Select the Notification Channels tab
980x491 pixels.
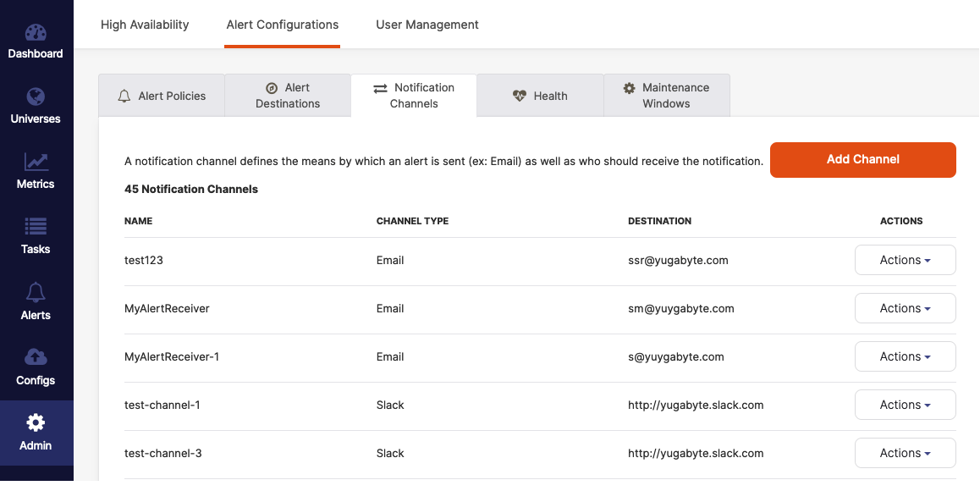[x=414, y=96]
